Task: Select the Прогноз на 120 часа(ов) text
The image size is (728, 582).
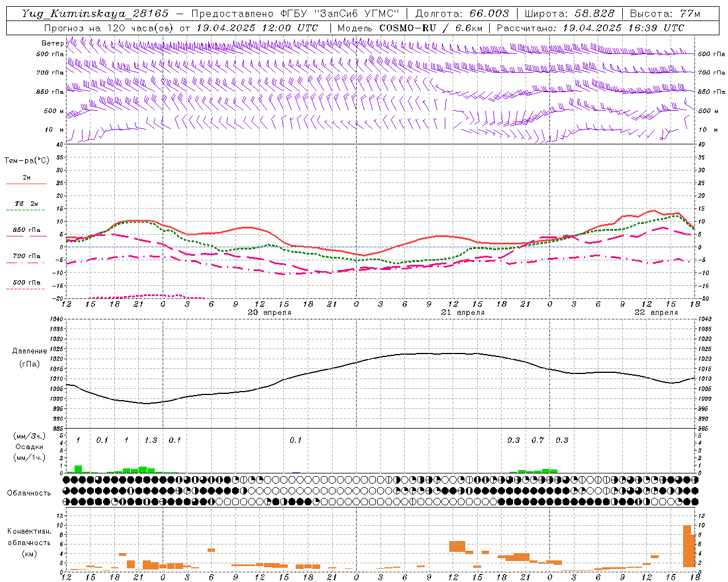Action: pos(109,28)
